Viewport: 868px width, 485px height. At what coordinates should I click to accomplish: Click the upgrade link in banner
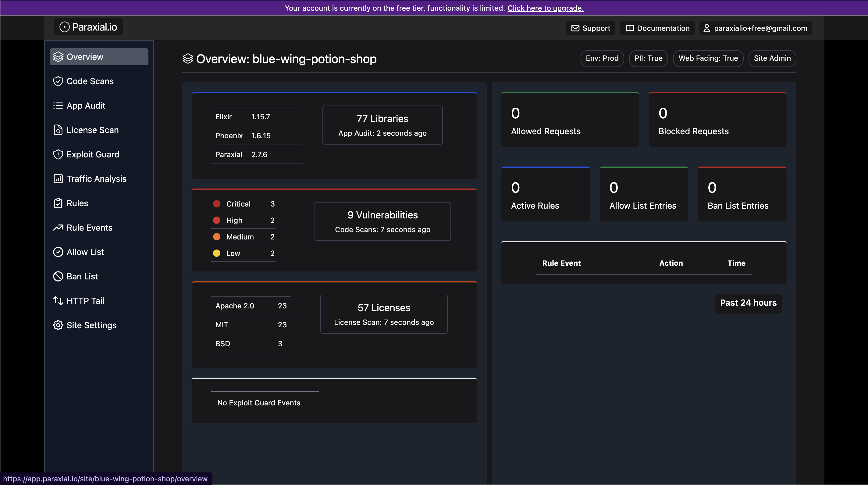546,8
